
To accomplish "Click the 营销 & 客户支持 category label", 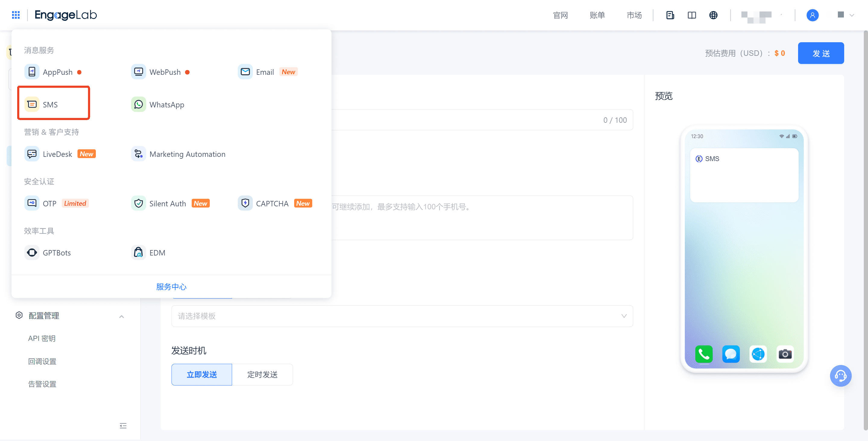I will coord(51,132).
